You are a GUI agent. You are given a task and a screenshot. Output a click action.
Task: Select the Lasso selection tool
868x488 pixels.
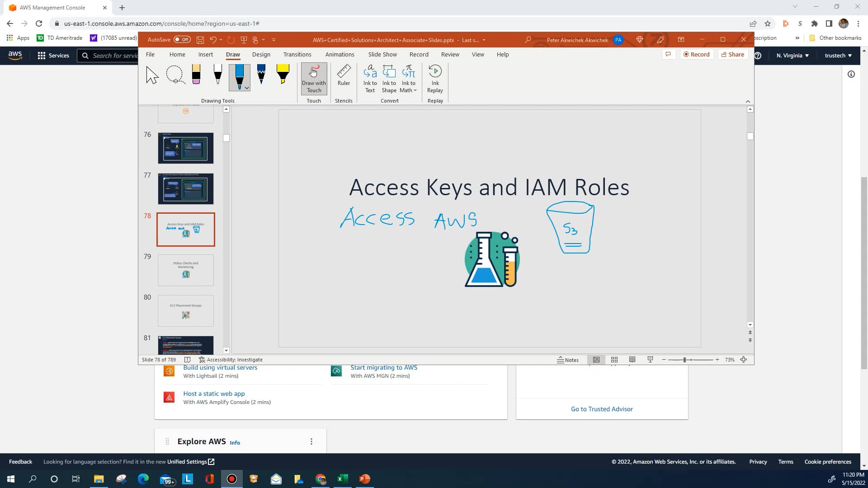coord(176,76)
